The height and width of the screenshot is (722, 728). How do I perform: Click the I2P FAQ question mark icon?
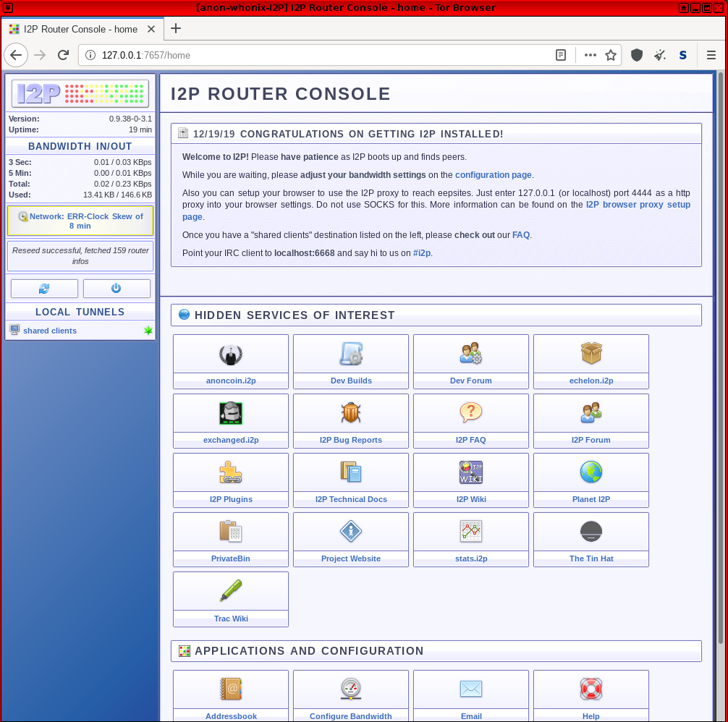pos(470,414)
